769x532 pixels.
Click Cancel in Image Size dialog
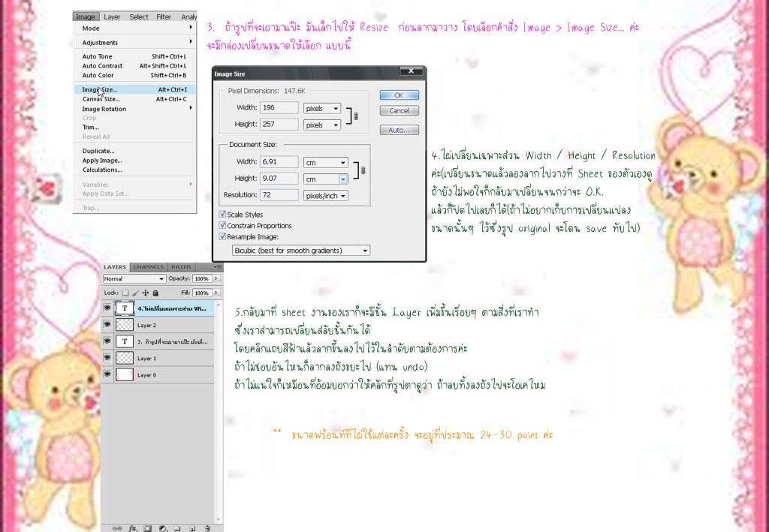[400, 111]
